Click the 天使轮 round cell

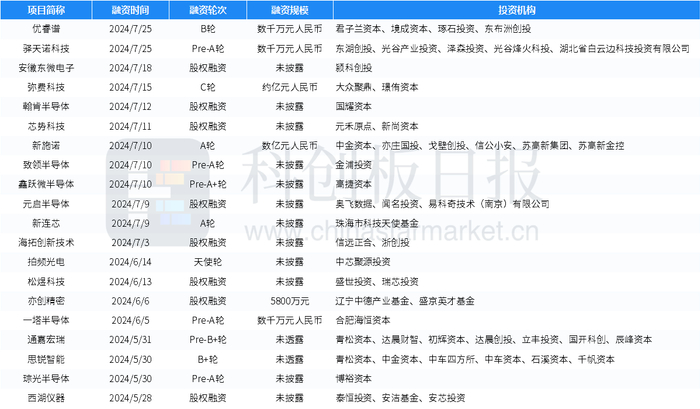pyautogui.click(x=208, y=262)
